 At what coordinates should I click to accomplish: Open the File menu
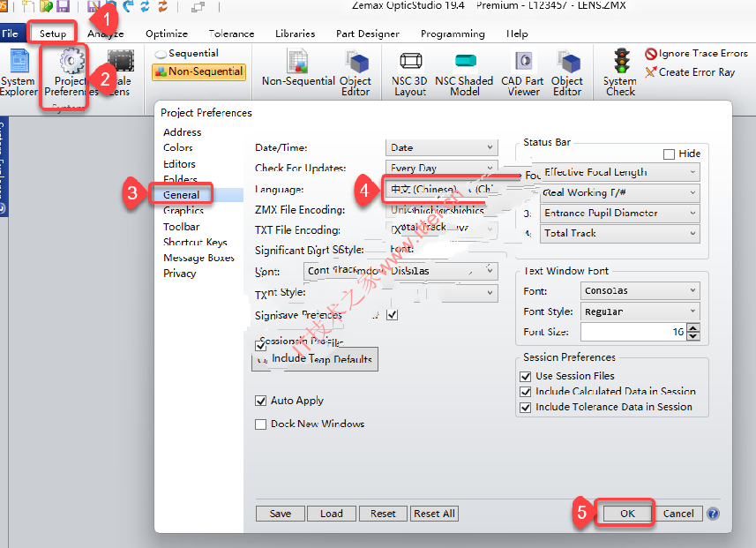pos(10,34)
